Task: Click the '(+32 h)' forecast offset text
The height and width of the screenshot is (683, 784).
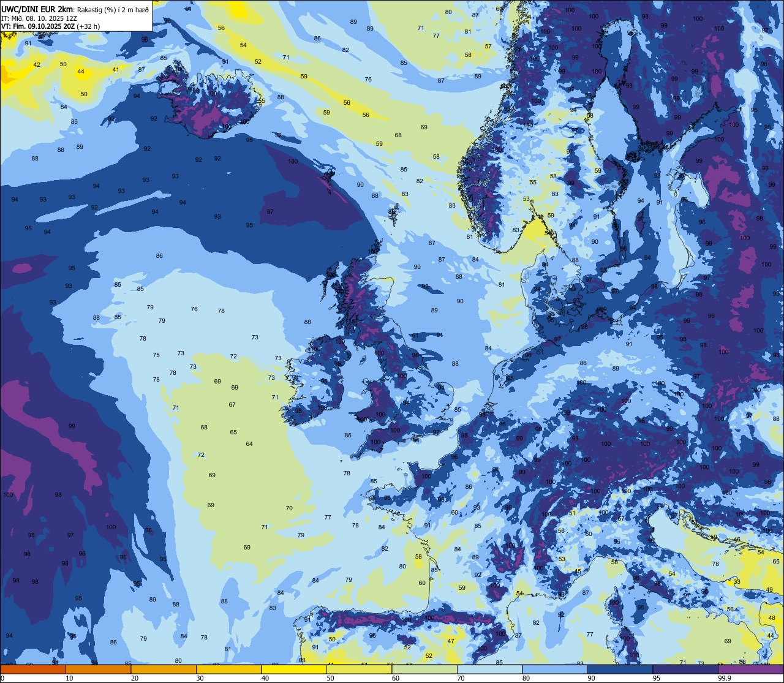Action: [89, 26]
